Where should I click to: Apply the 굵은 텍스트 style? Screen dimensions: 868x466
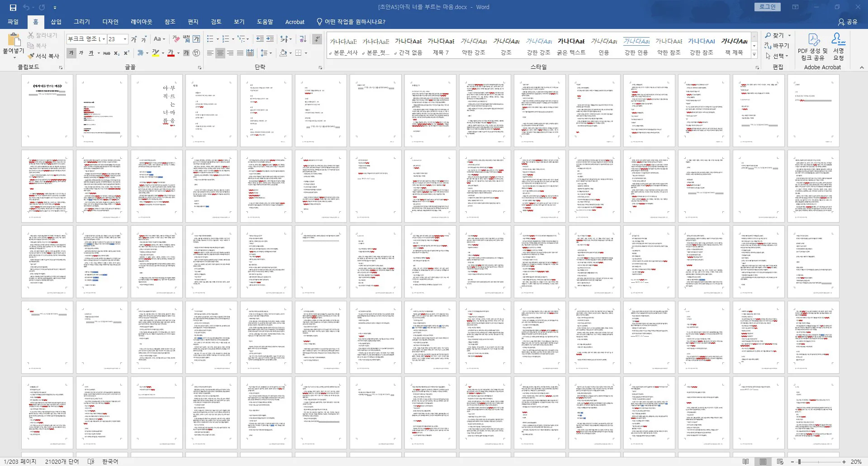(571, 46)
